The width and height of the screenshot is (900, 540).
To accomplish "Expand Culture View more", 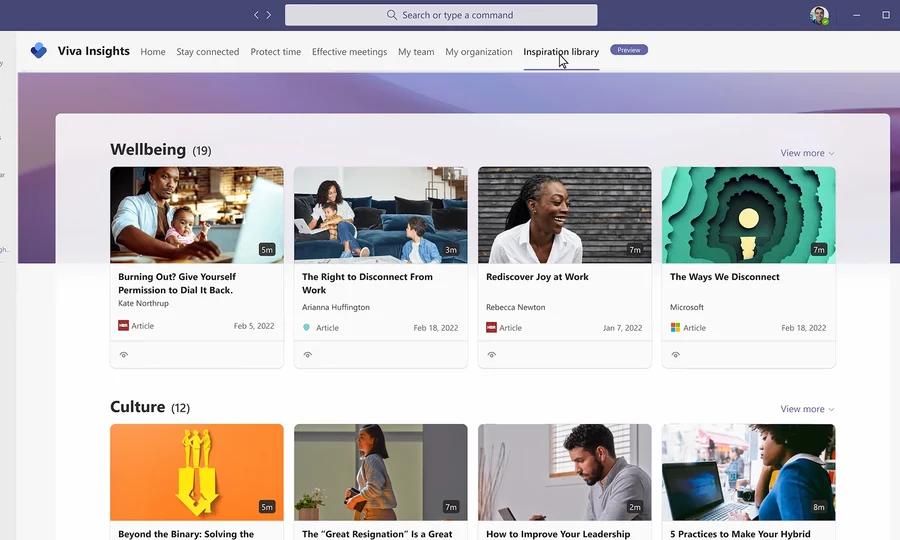I will (x=807, y=409).
